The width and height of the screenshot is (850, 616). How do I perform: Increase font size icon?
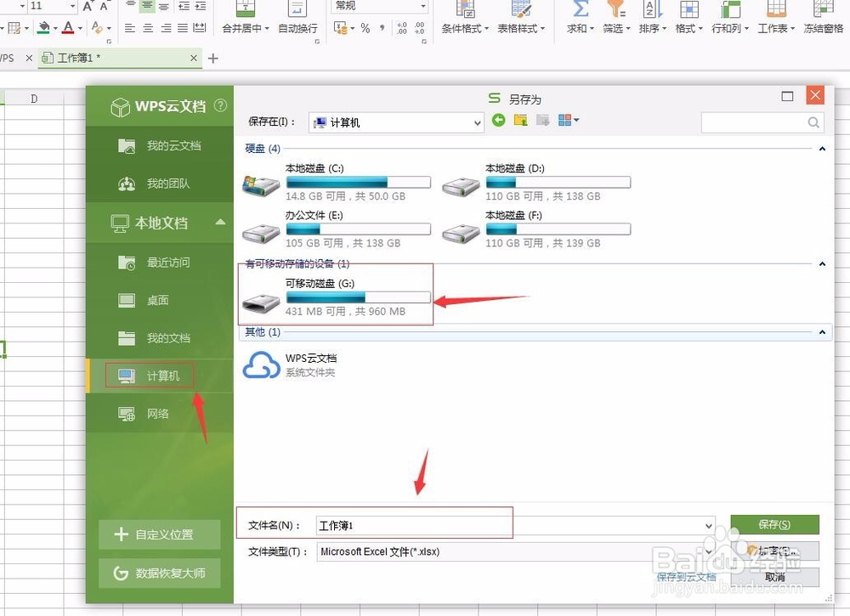[88, 7]
